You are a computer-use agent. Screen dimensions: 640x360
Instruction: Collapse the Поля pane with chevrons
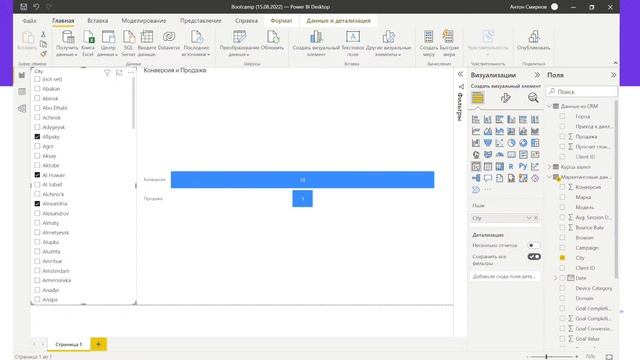(613, 75)
